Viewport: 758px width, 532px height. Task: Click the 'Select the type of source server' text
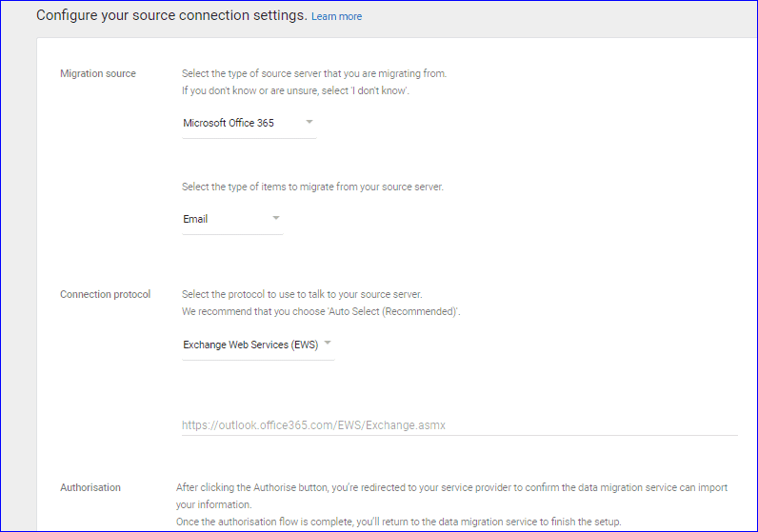tap(314, 73)
